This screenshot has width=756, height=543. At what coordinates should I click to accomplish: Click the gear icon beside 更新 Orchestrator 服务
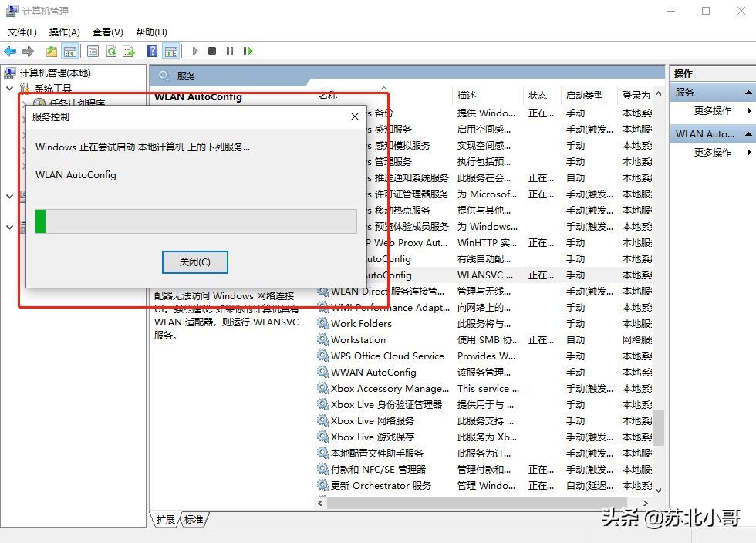pos(322,485)
